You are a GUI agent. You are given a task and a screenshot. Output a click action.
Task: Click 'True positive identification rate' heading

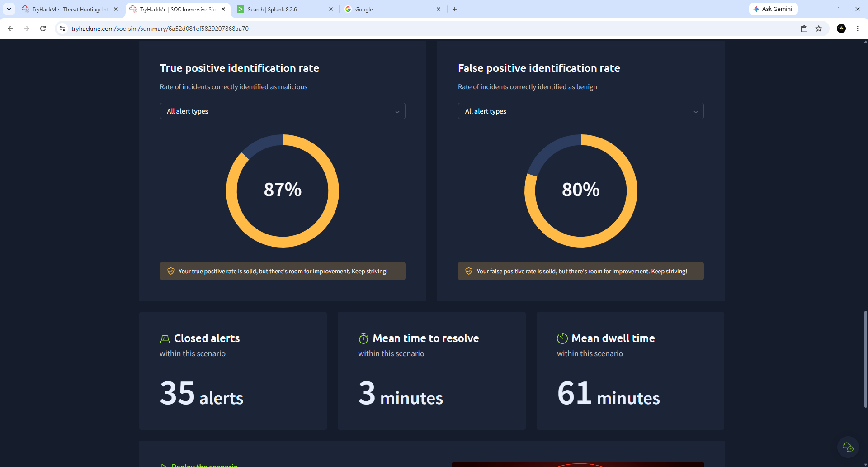point(240,68)
